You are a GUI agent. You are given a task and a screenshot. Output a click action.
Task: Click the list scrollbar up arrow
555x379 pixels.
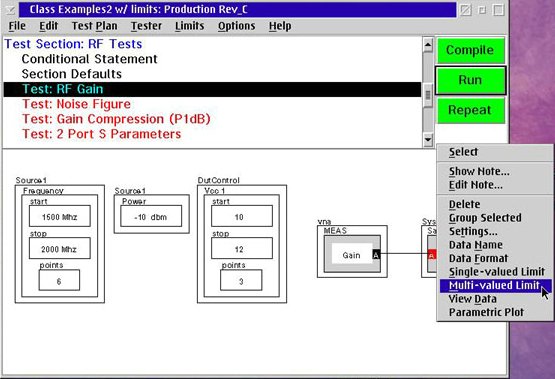pos(428,45)
